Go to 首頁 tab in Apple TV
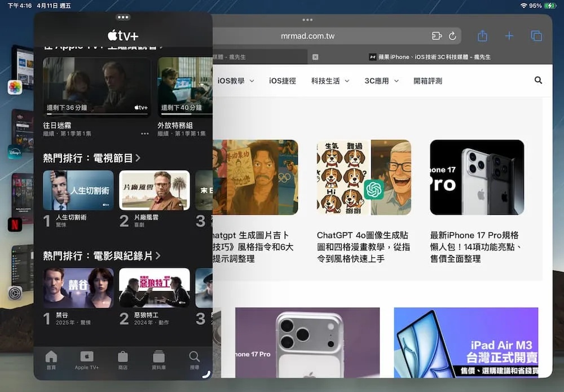The height and width of the screenshot is (392, 564). pyautogui.click(x=51, y=360)
